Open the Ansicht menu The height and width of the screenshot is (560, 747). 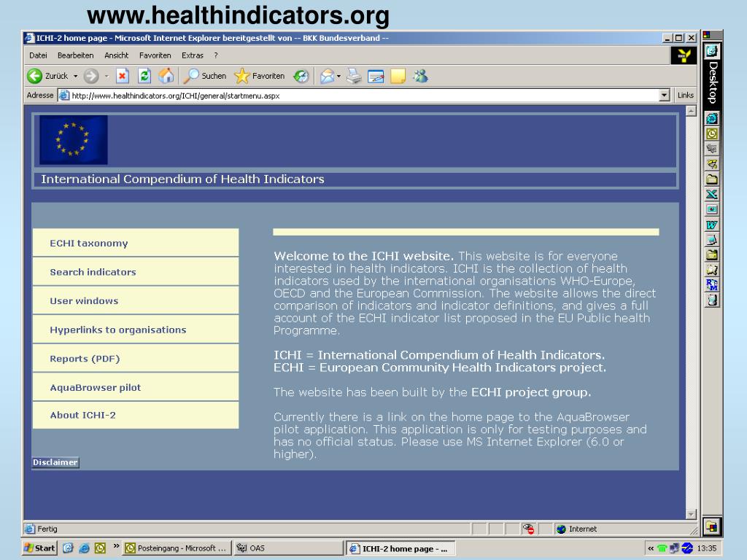116,55
